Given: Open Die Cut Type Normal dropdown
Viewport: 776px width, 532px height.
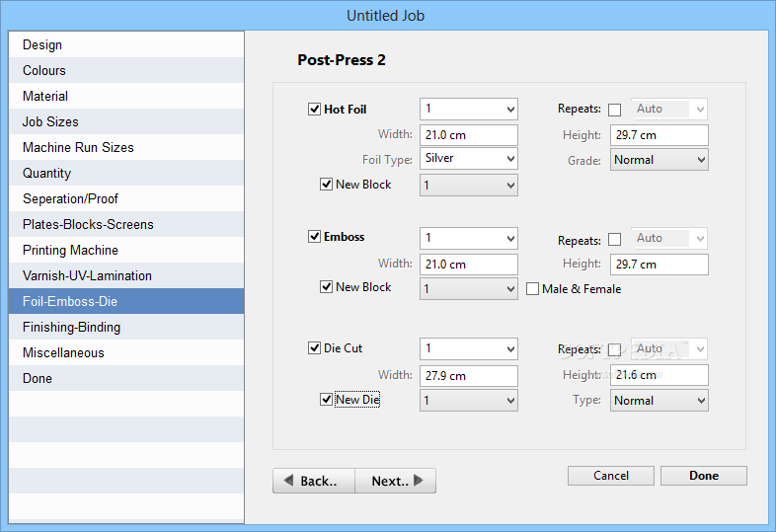Looking at the screenshot, I should [660, 401].
